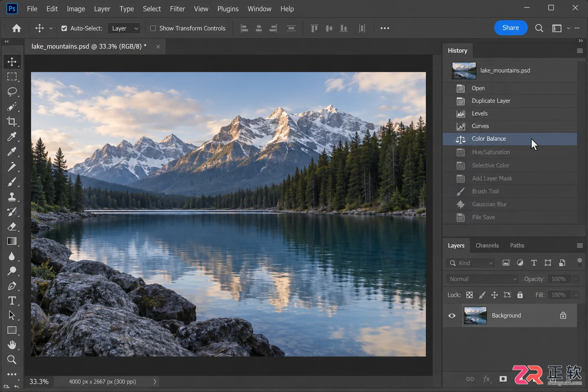Image resolution: width=588 pixels, height=392 pixels.
Task: Hide the Background layer with the eye icon
Action: (x=452, y=316)
